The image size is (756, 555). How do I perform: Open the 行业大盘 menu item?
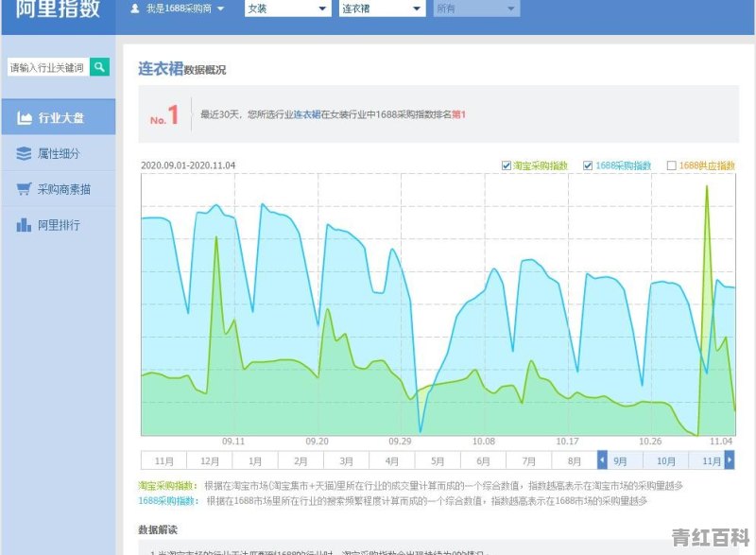click(x=59, y=117)
